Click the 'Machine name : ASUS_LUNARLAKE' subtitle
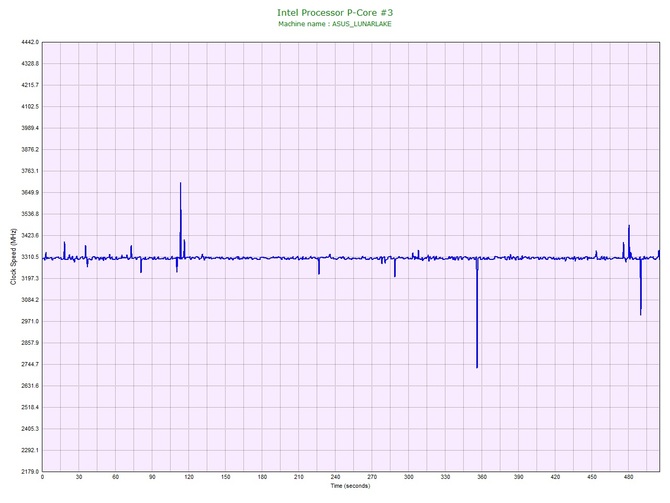 click(335, 24)
